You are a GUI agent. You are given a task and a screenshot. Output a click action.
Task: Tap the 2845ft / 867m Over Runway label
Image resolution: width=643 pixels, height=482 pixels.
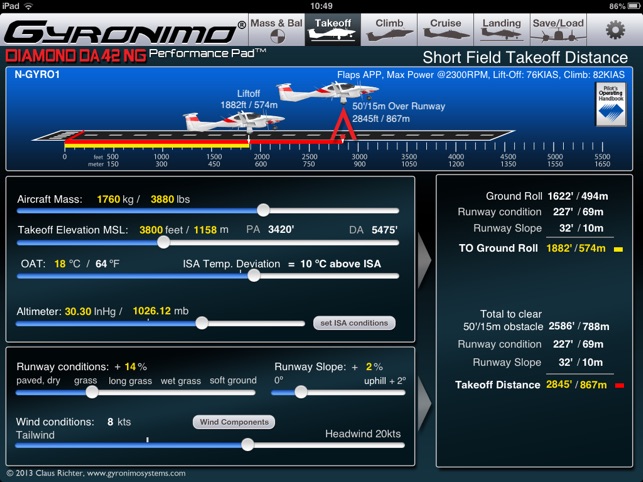[381, 119]
